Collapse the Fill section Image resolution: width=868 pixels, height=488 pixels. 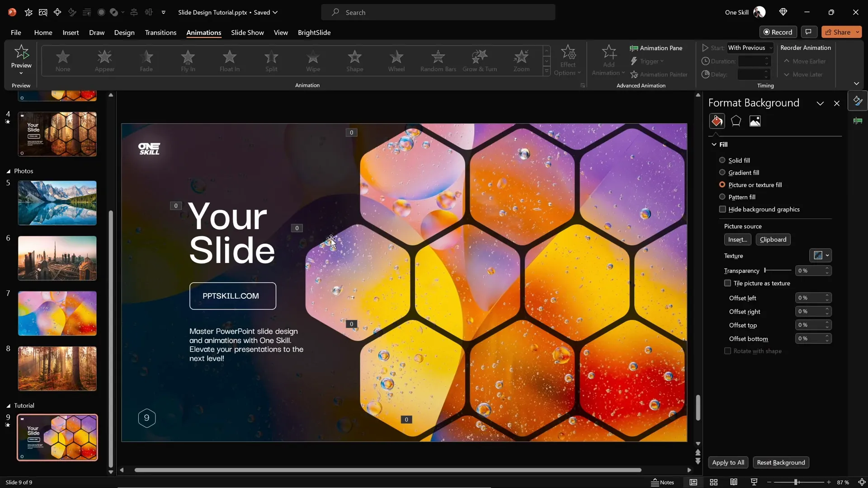(x=714, y=145)
